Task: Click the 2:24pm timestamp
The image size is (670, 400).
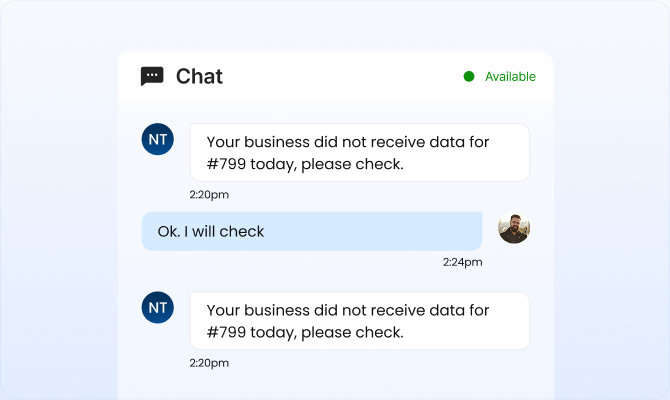Action: pos(463,262)
